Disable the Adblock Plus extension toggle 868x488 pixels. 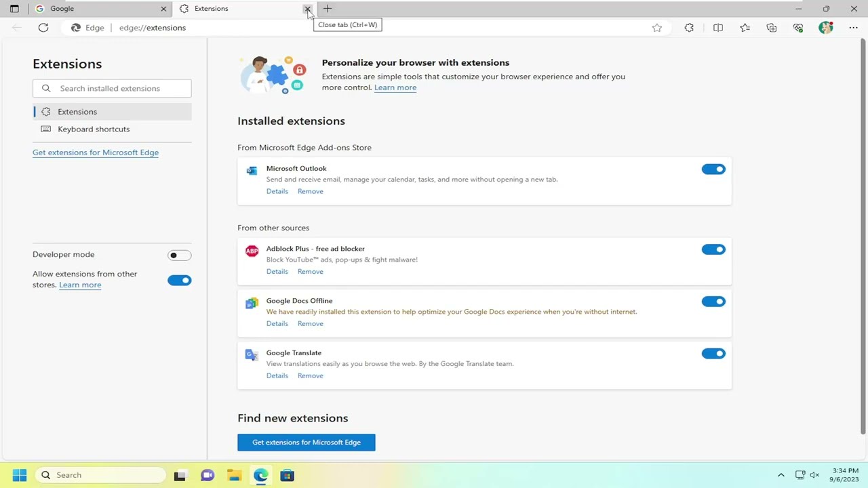[x=713, y=249]
